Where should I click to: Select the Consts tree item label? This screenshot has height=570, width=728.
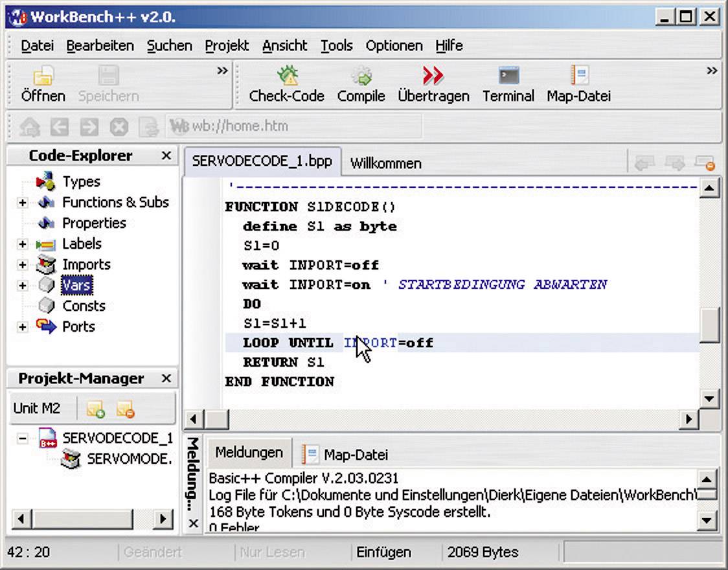[84, 306]
